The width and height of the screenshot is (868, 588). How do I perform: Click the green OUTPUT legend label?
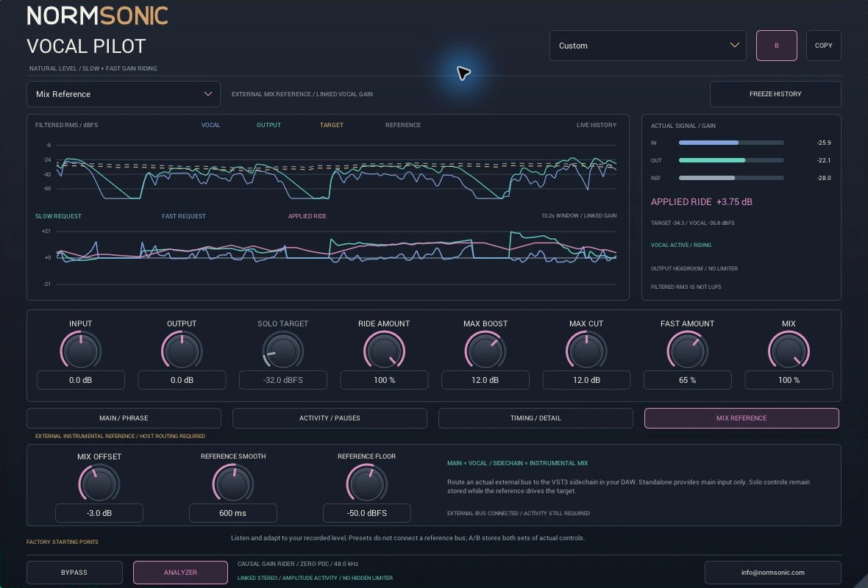[268, 125]
